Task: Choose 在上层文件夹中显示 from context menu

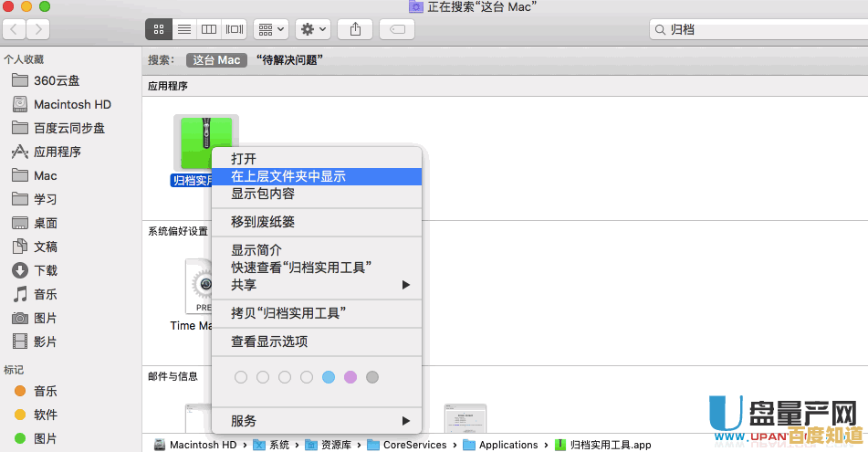Action: tap(288, 176)
